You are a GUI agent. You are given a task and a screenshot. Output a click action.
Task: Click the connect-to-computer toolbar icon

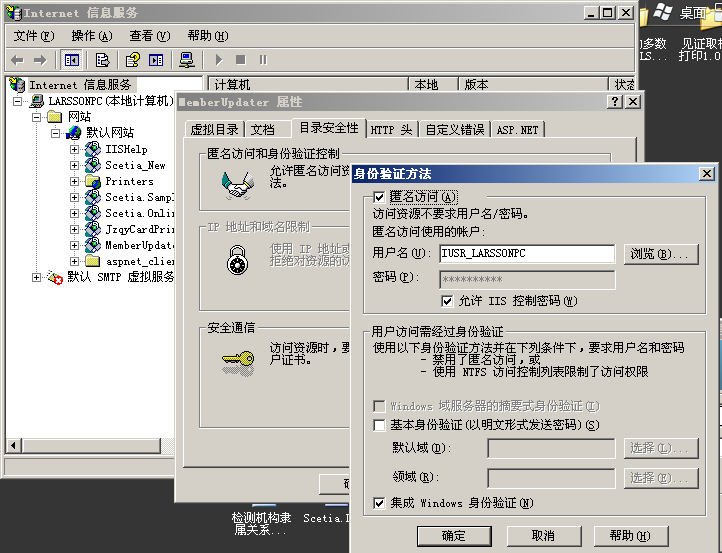coord(186,60)
